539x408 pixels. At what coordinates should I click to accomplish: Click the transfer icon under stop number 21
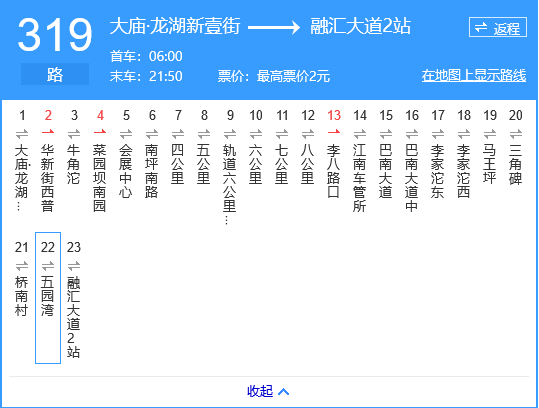click(x=22, y=266)
